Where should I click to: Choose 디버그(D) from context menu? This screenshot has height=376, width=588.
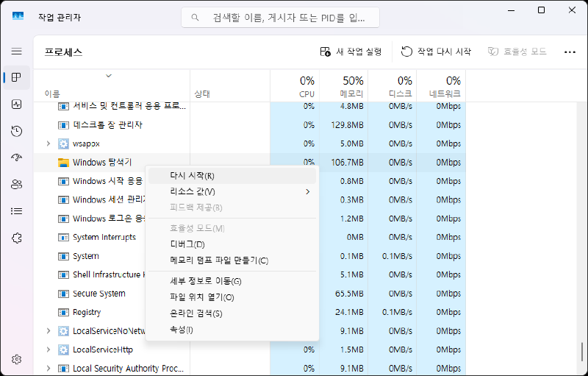(x=232, y=245)
